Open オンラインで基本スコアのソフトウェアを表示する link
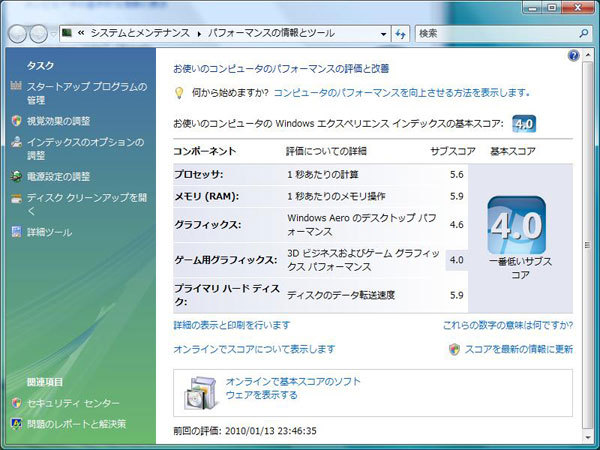Image resolution: width=600 pixels, height=450 pixels. coord(293,388)
